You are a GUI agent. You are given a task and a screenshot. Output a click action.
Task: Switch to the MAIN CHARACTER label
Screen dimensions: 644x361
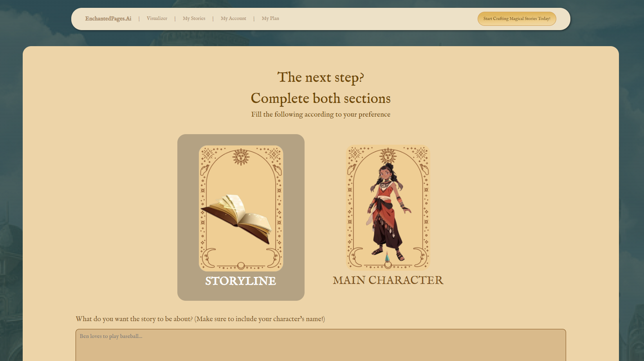click(388, 280)
